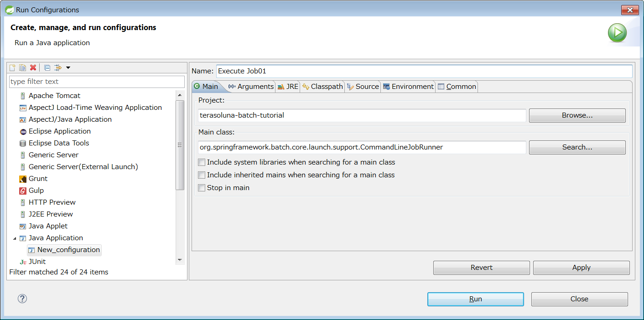Click the Java Application type icon
The height and width of the screenshot is (320, 644).
(23, 238)
